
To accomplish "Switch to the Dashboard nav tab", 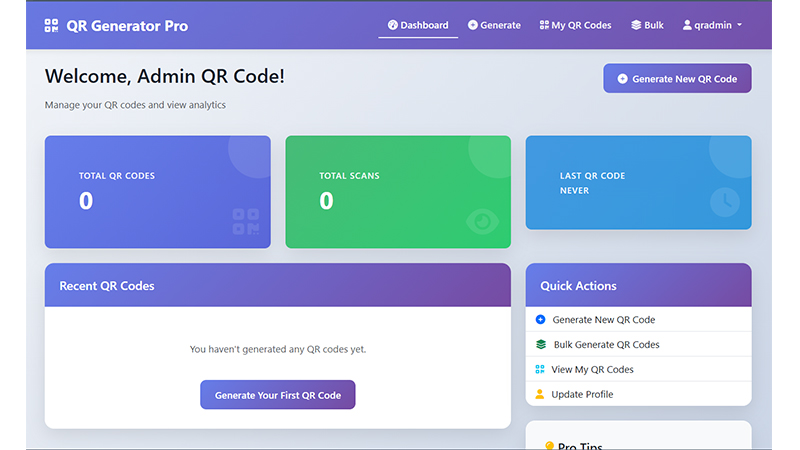I will click(x=418, y=25).
